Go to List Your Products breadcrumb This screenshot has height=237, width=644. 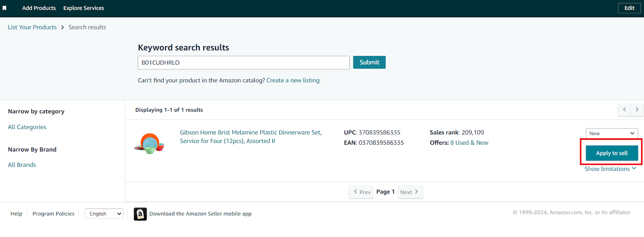pyautogui.click(x=32, y=27)
